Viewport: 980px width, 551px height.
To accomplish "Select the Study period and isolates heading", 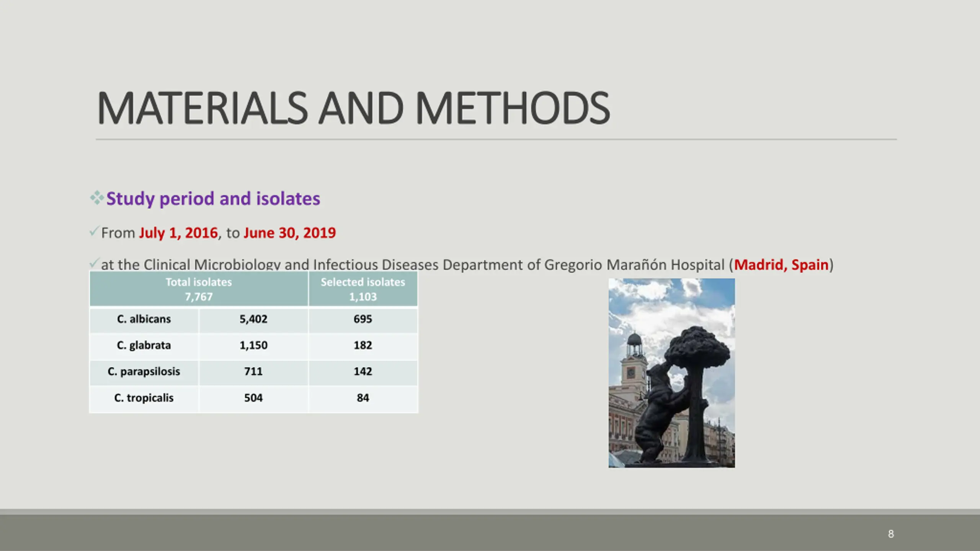I will (x=213, y=199).
